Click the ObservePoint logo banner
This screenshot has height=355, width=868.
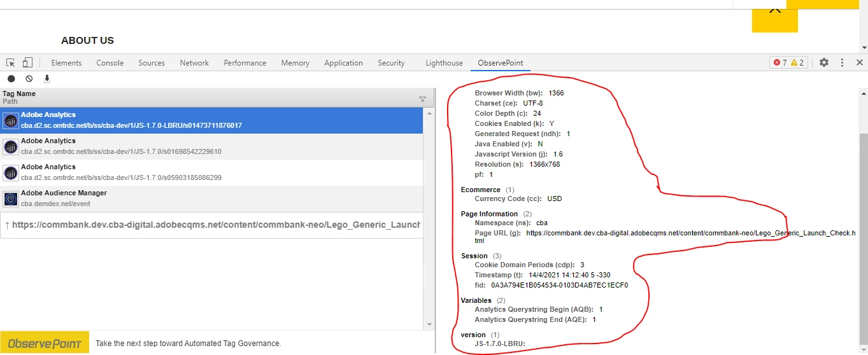[45, 344]
